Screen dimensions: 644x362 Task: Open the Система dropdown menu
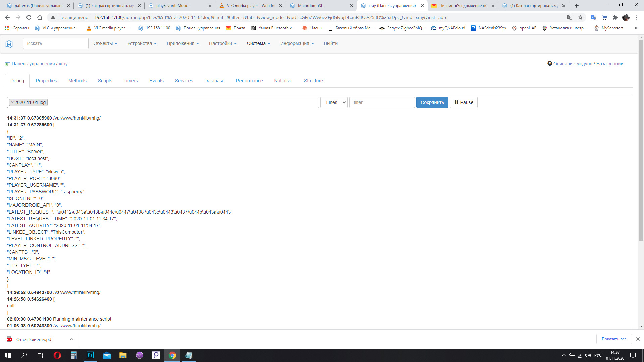(258, 43)
